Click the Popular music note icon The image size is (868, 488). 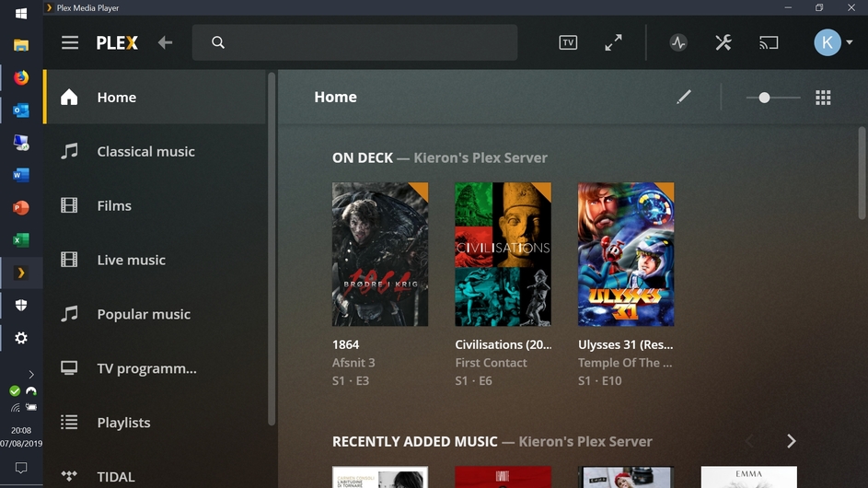pyautogui.click(x=69, y=313)
